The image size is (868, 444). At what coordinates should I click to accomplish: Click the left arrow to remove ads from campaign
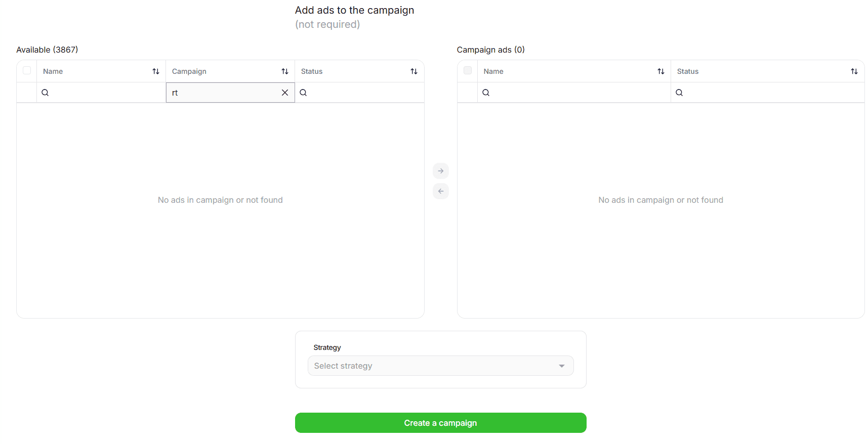pos(440,191)
